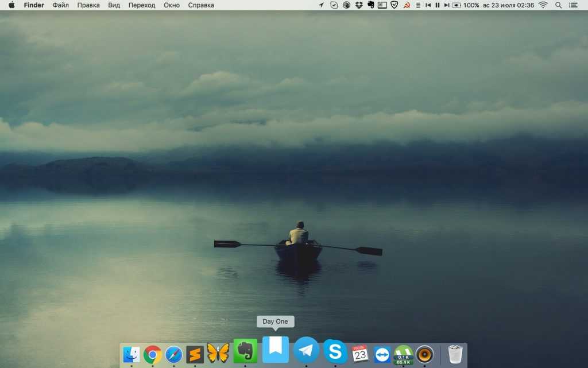
Task: Open the Trash in the dock
Action: [x=455, y=354]
